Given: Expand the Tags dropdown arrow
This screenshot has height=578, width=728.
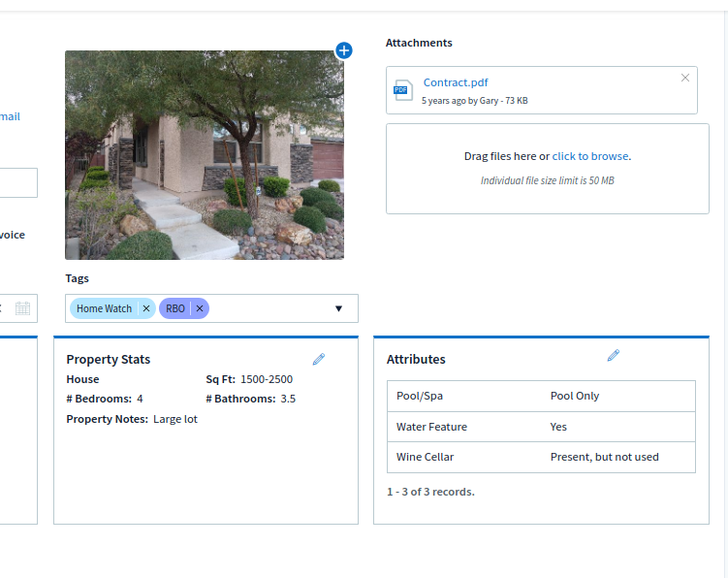Looking at the screenshot, I should pyautogui.click(x=339, y=308).
